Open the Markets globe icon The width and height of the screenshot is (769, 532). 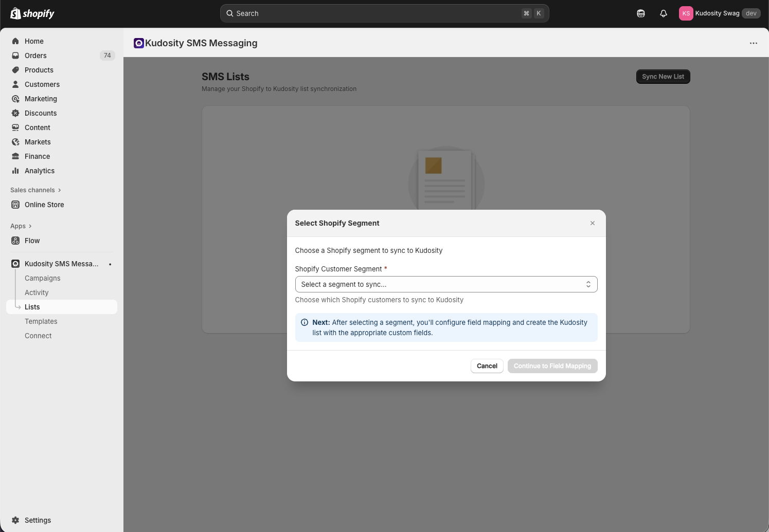coord(15,142)
